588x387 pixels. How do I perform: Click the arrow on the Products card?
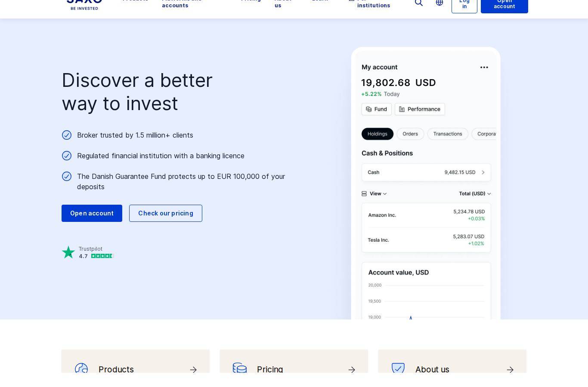pyautogui.click(x=193, y=370)
